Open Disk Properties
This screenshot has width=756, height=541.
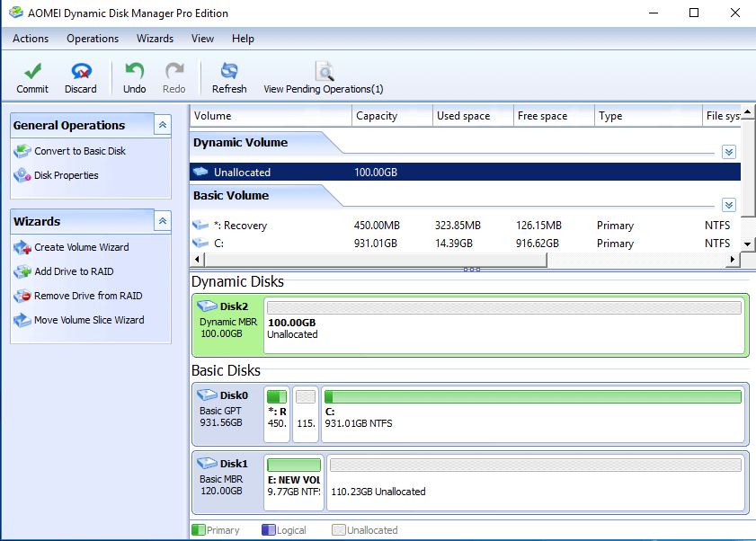coord(66,175)
